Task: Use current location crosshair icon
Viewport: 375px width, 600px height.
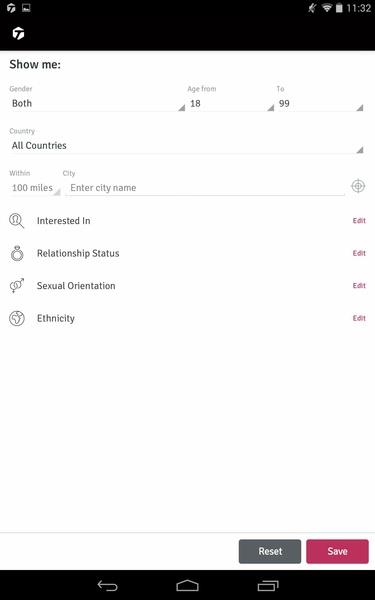Action: 358,186
